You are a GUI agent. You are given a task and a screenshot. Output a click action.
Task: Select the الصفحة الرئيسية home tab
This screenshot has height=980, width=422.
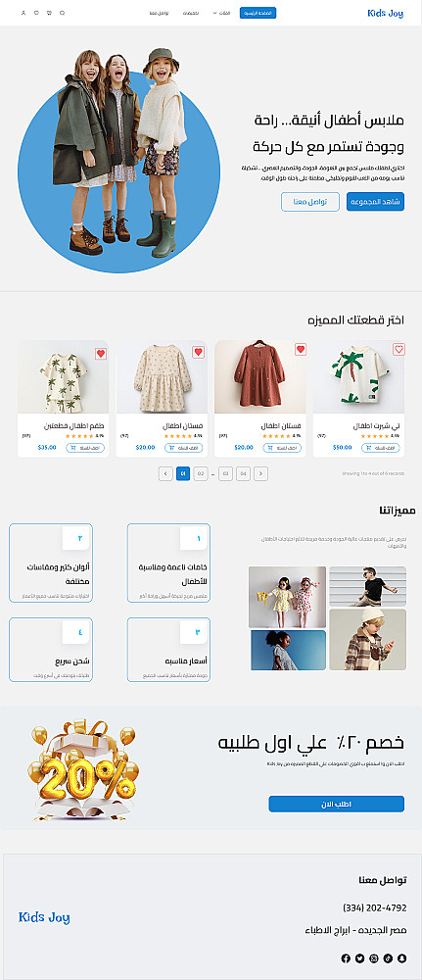point(258,13)
